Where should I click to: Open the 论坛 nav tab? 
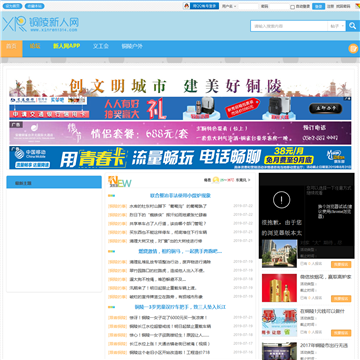pyautogui.click(x=35, y=46)
